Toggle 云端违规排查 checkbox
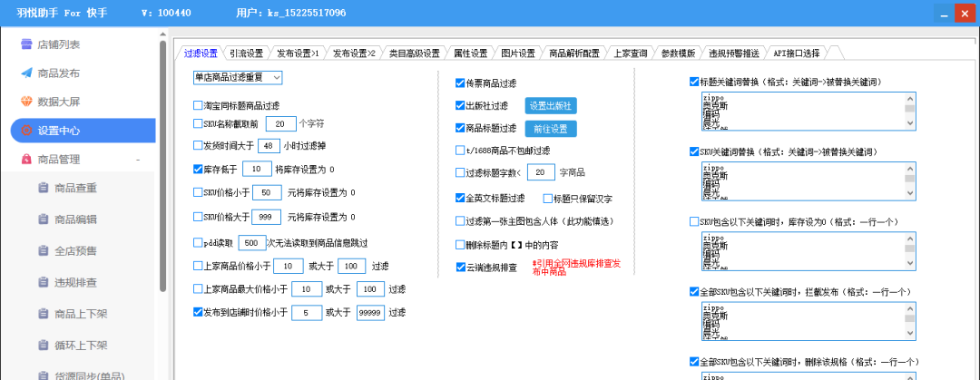The width and height of the screenshot is (980, 380). point(460,267)
